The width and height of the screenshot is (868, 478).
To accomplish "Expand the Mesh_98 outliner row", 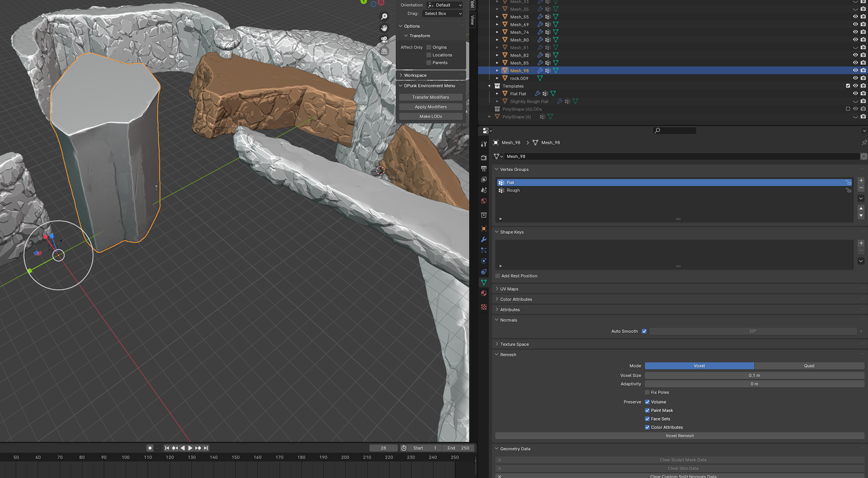I will (x=497, y=70).
